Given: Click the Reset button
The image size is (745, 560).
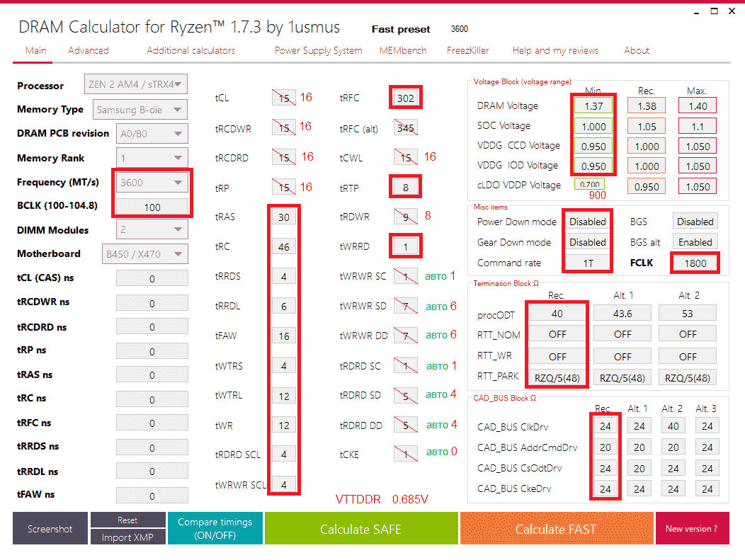Looking at the screenshot, I should [127, 520].
